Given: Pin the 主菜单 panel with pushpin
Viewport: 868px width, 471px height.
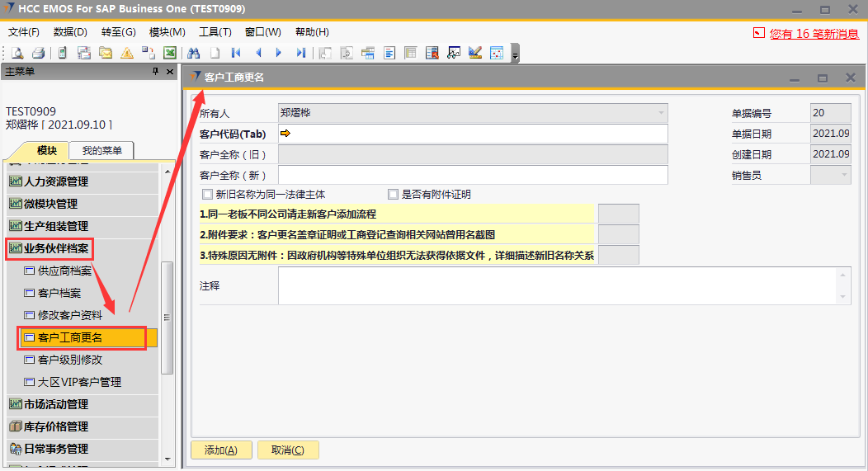Looking at the screenshot, I should 155,72.
